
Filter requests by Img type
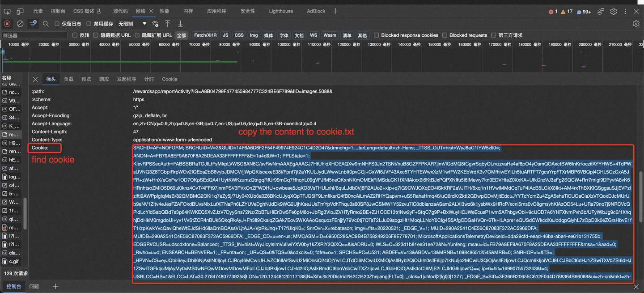(x=254, y=35)
